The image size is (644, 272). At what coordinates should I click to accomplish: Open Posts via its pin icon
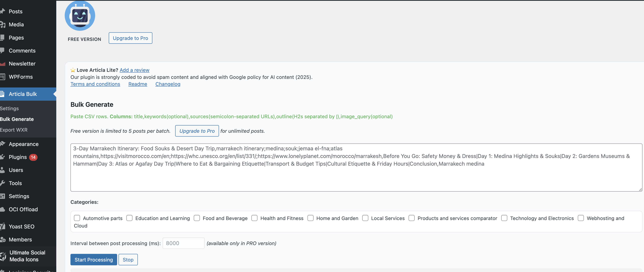click(x=3, y=11)
